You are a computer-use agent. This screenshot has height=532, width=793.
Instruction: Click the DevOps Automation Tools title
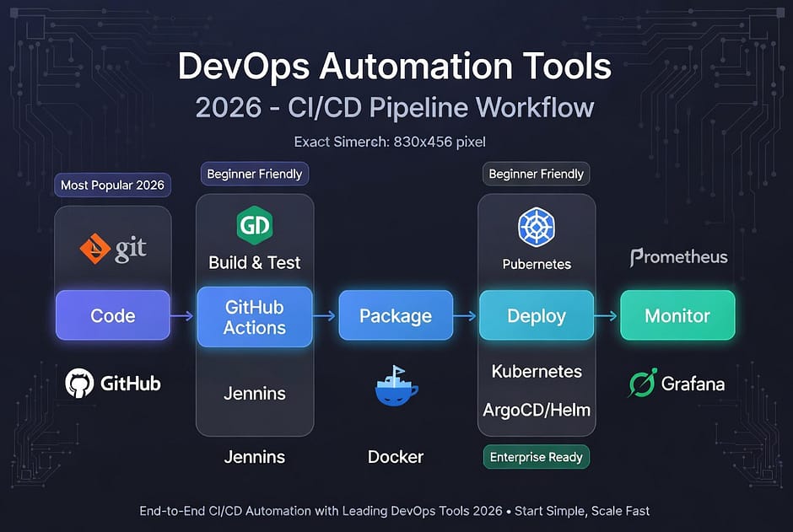(x=395, y=67)
